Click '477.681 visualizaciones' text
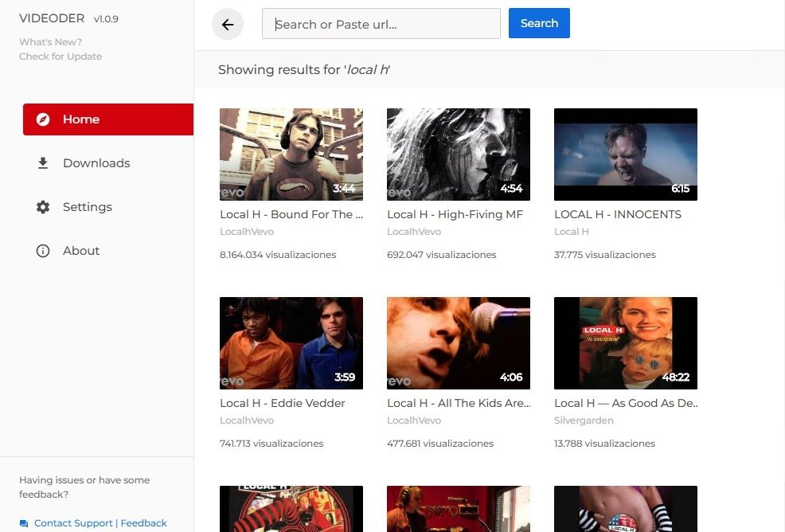The image size is (785, 532). (x=440, y=444)
